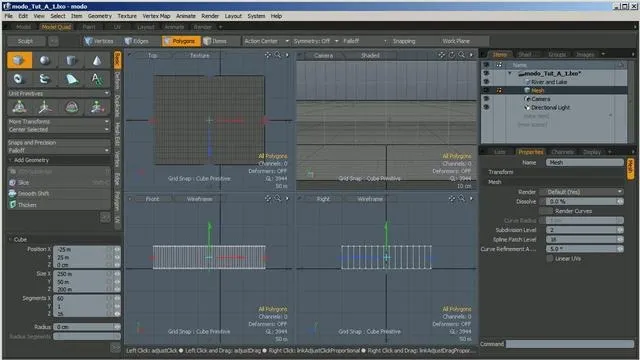Screen dimensions: 640x360
Task: Toggle visibility of River and Lake item
Action: click(486, 82)
